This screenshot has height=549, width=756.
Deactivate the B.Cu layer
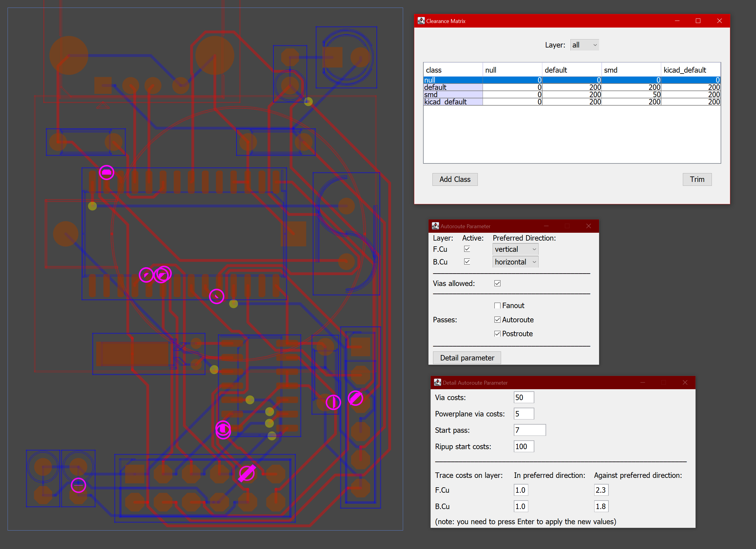click(x=467, y=262)
